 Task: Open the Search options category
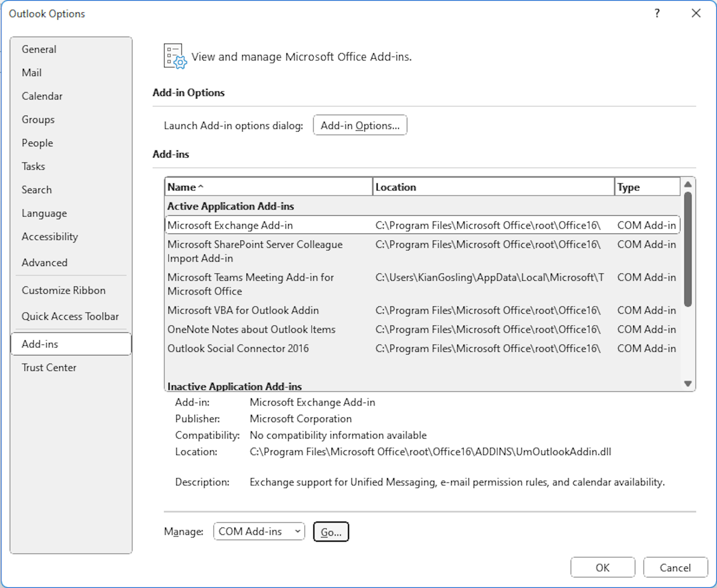pos(71,189)
